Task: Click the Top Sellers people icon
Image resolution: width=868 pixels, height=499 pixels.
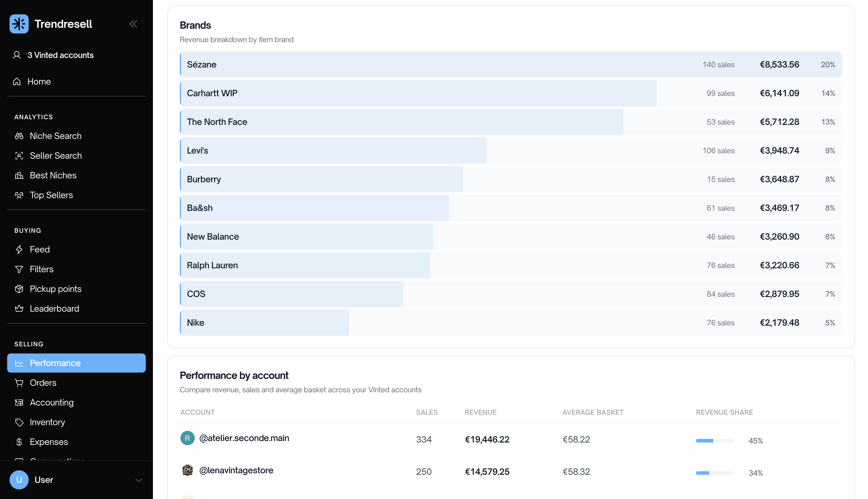Action: (x=19, y=195)
